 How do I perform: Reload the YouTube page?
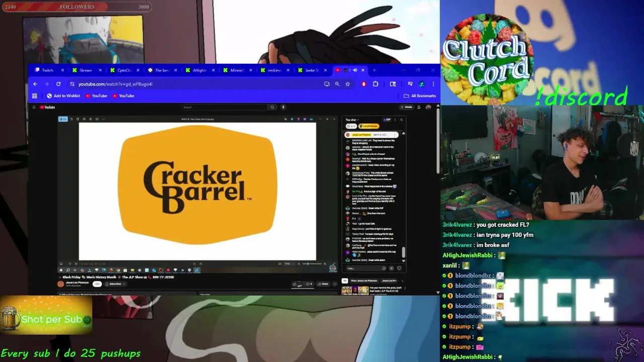58,84
